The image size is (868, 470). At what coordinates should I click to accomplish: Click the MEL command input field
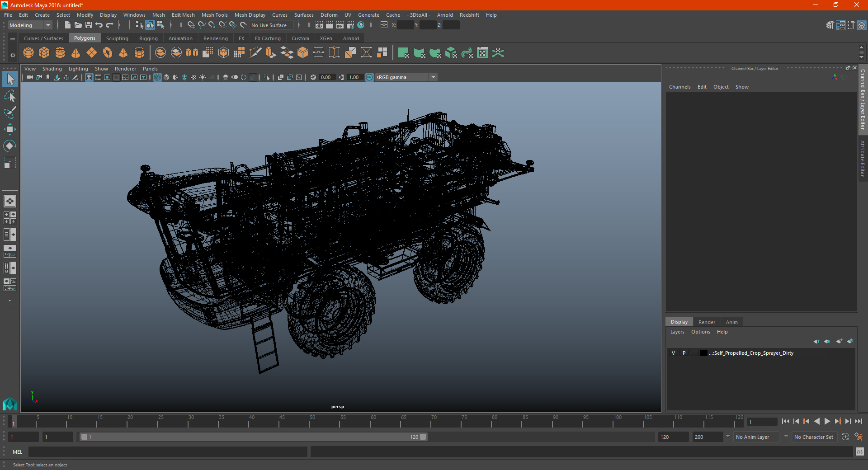168,451
